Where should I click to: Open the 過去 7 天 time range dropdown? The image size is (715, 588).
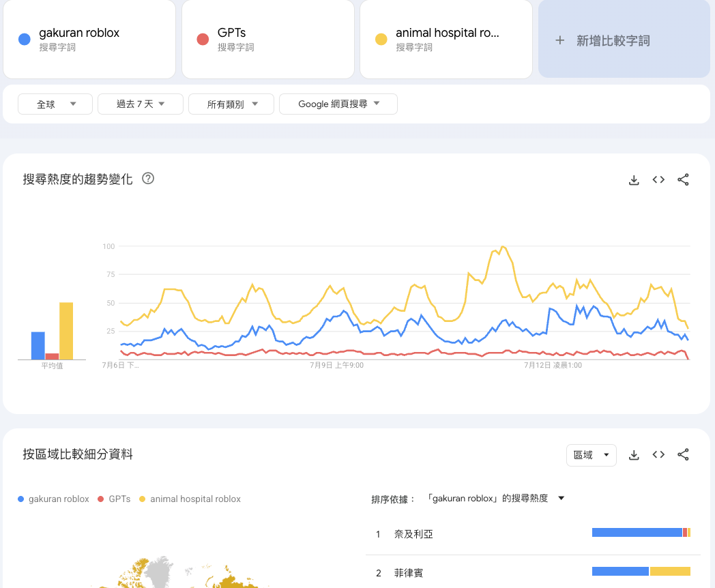point(141,104)
